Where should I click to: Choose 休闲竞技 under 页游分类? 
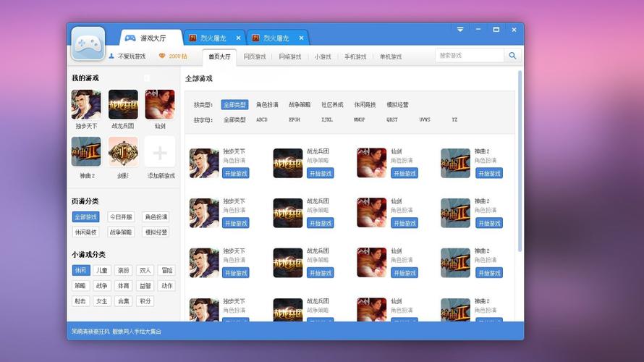pyautogui.click(x=86, y=232)
